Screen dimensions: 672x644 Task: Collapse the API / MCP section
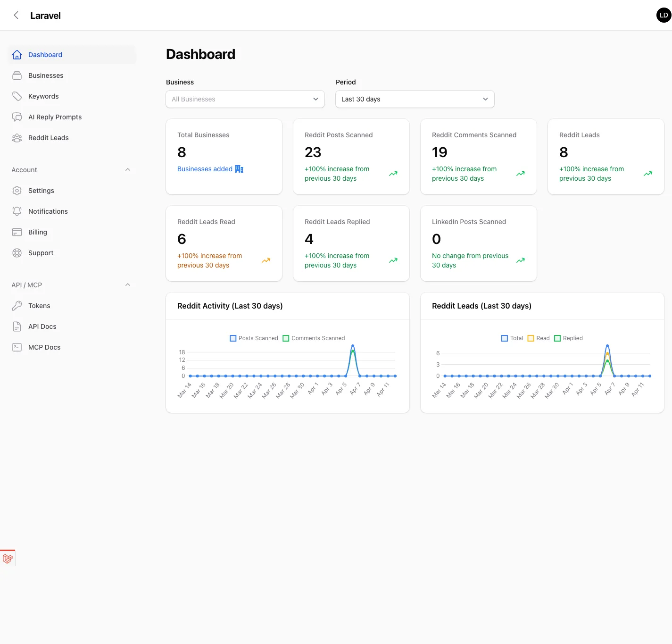[127, 284]
